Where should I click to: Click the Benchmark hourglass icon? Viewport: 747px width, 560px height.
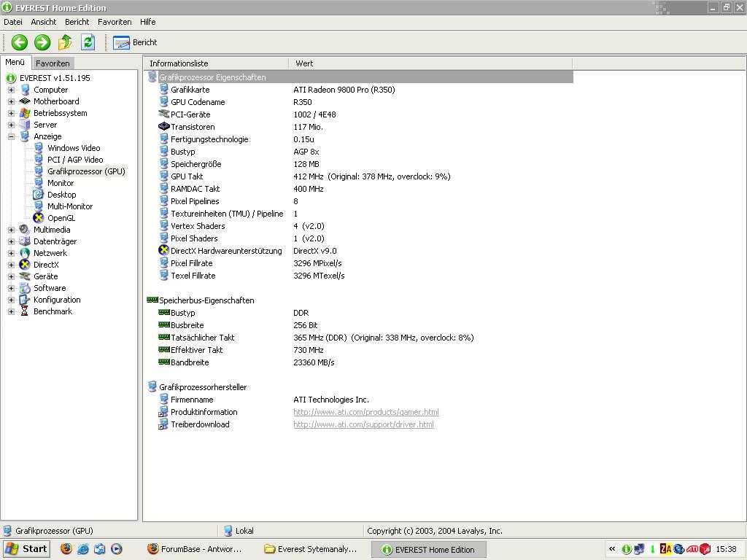click(25, 311)
